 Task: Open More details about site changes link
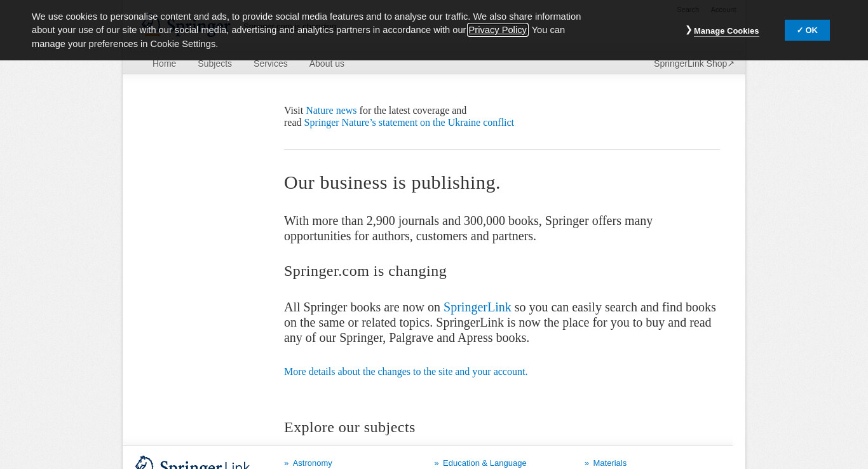coord(405,372)
